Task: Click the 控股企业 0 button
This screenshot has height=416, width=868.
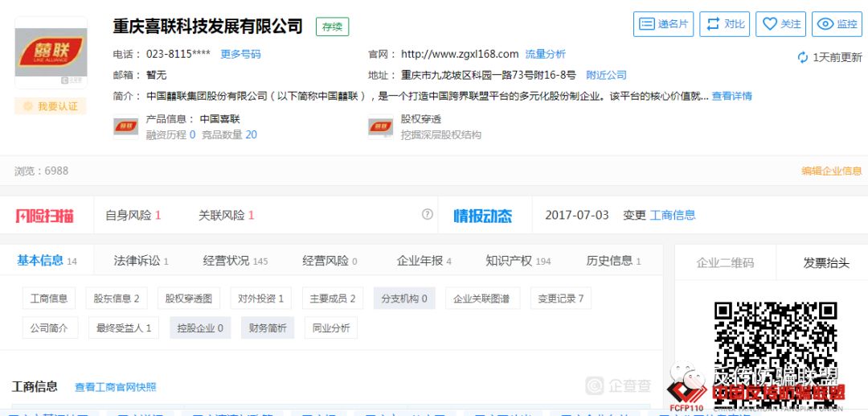Action: 200,328
